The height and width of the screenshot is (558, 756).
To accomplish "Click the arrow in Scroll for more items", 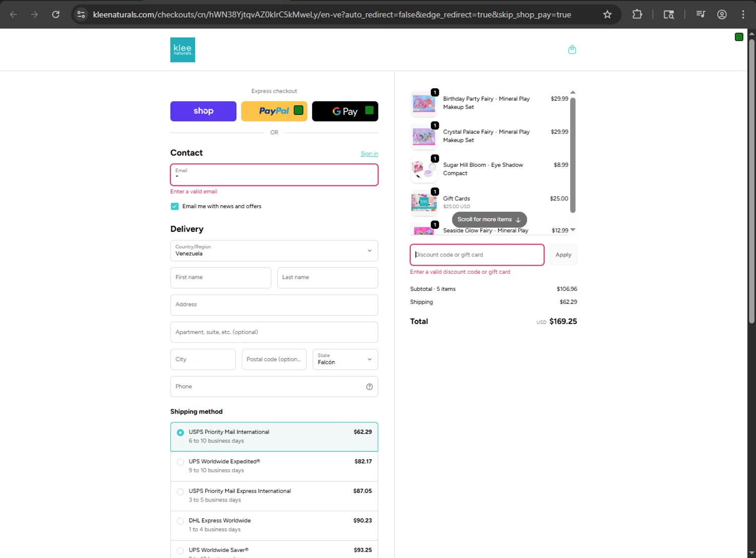I will point(518,220).
